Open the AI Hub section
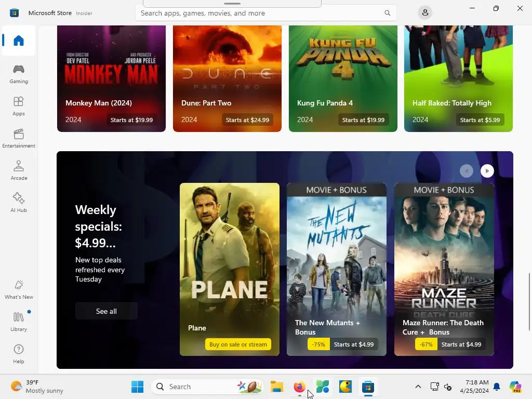 coord(19,203)
